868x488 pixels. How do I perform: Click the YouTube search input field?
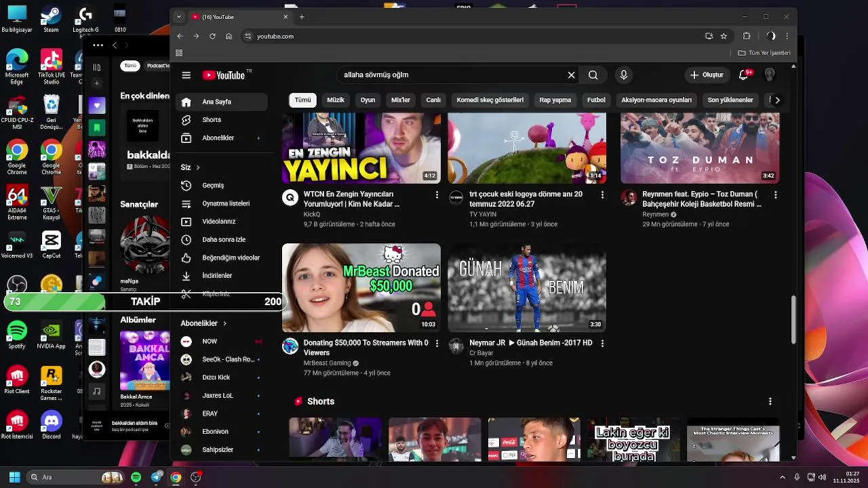[453, 75]
